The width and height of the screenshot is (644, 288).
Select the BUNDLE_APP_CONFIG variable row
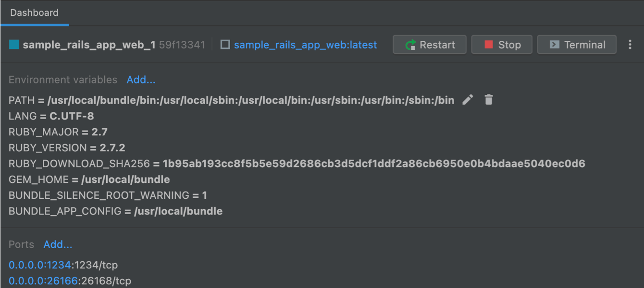(x=115, y=211)
